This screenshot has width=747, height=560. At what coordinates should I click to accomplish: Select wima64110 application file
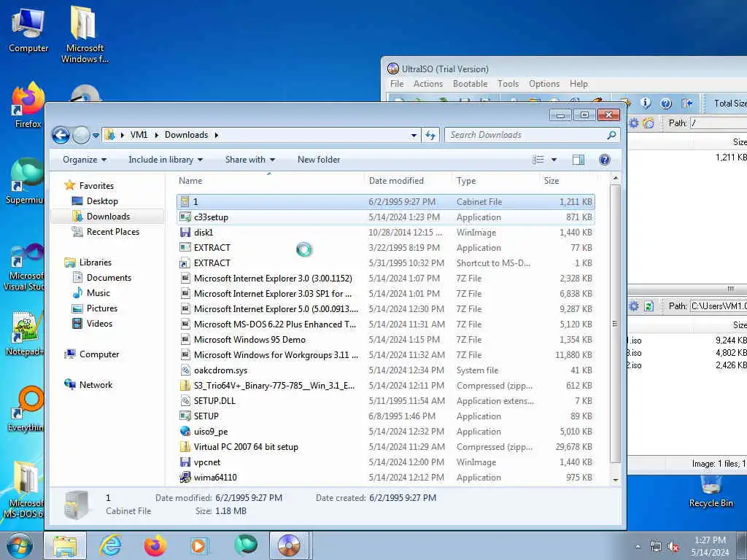tap(385, 478)
